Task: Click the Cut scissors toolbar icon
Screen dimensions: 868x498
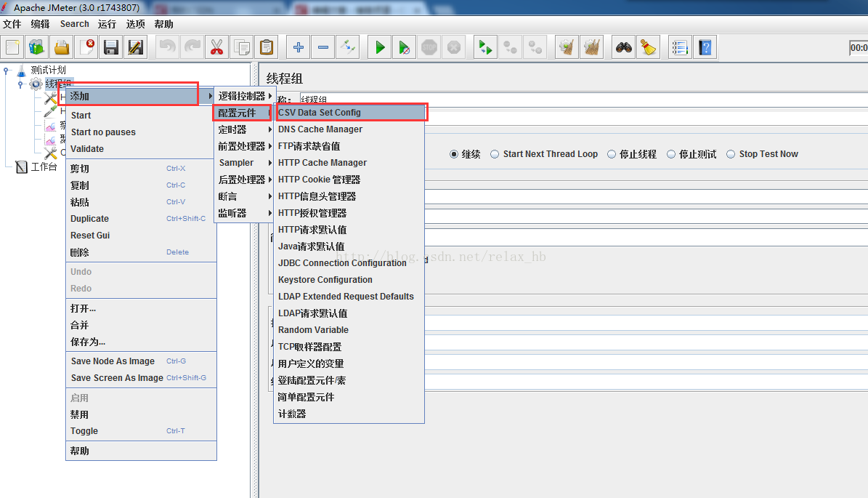Action: [217, 48]
